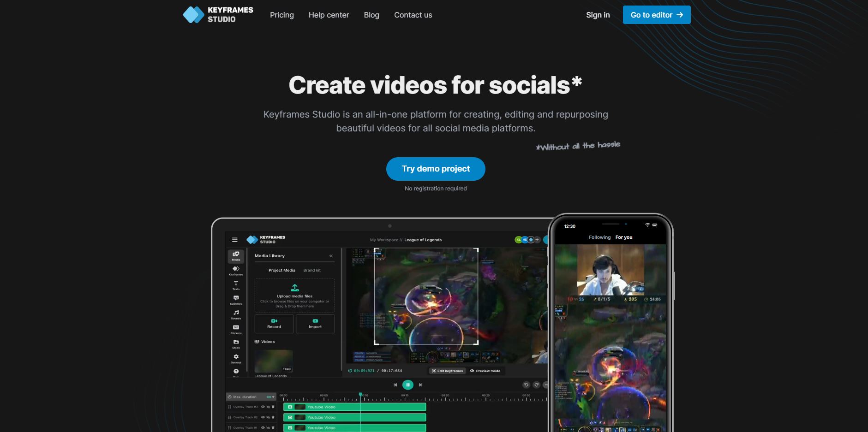Switch to the Brand kit tab
The height and width of the screenshot is (432, 868).
tap(311, 270)
